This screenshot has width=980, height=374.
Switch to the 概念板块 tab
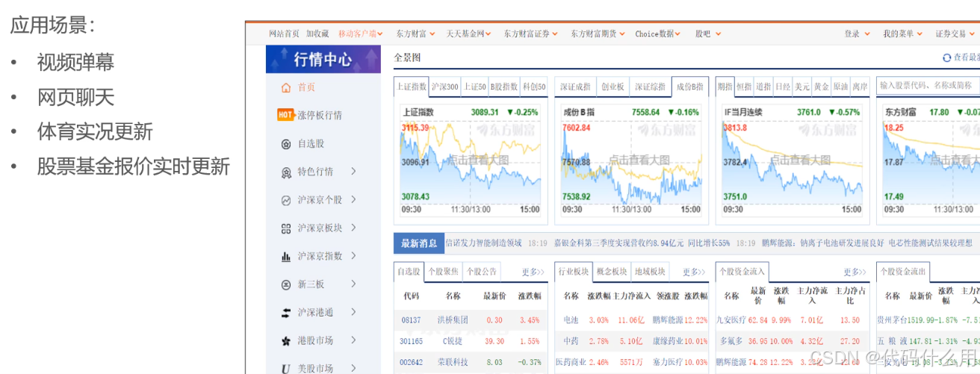[x=612, y=272]
